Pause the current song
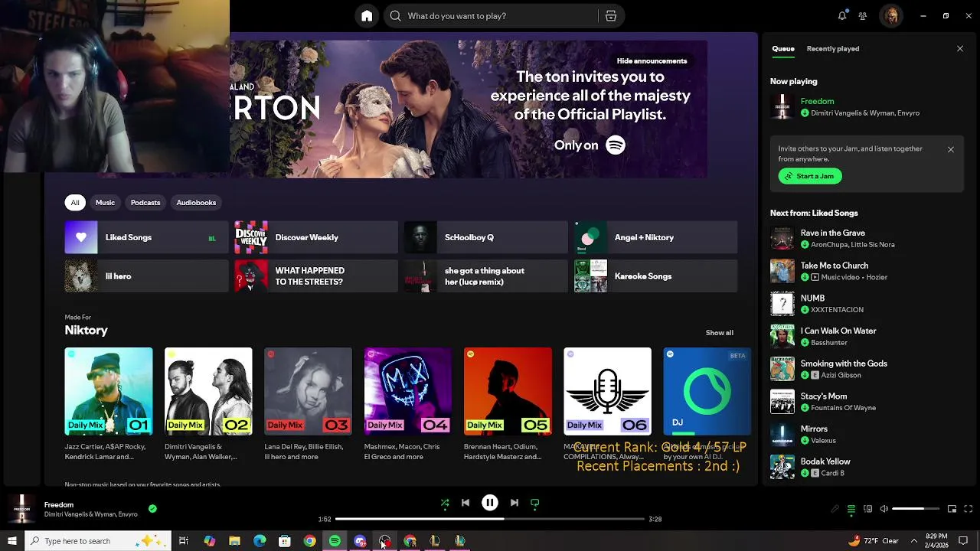This screenshot has height=551, width=980. [490, 503]
